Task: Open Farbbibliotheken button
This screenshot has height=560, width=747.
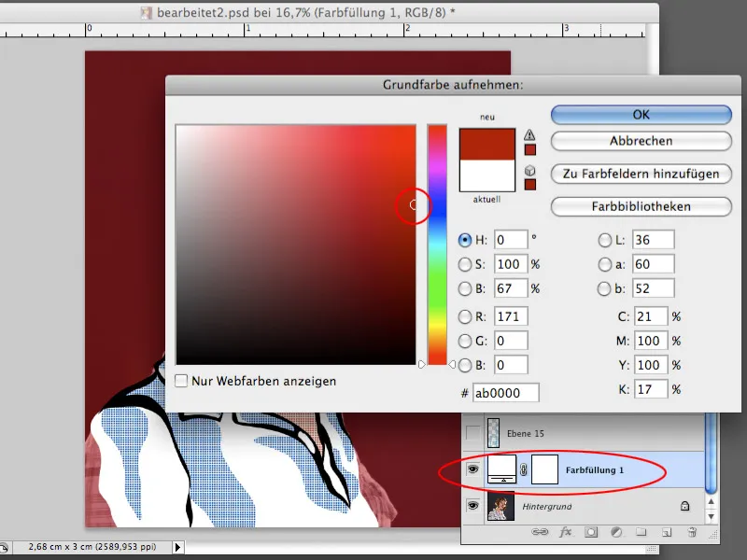Action: [641, 206]
